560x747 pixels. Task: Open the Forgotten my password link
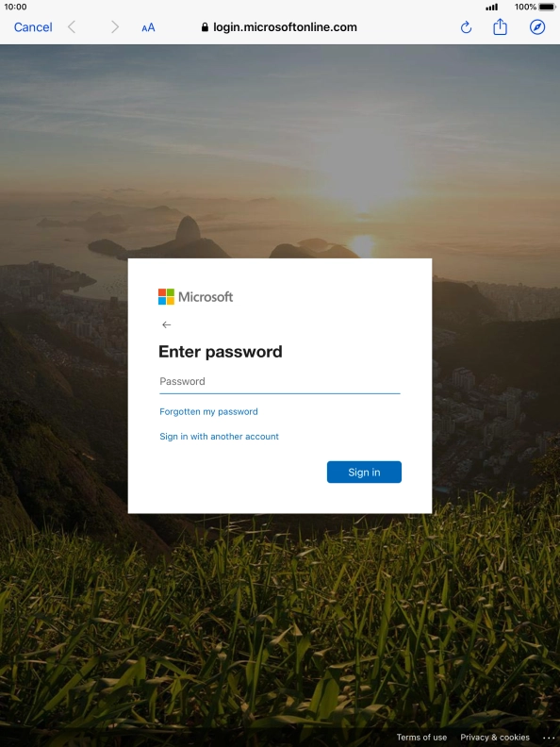[x=208, y=411]
